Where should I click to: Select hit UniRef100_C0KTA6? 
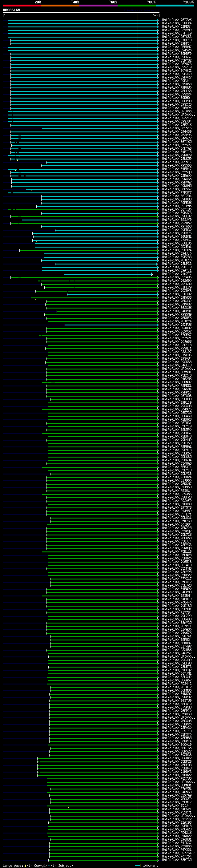(176, 149)
